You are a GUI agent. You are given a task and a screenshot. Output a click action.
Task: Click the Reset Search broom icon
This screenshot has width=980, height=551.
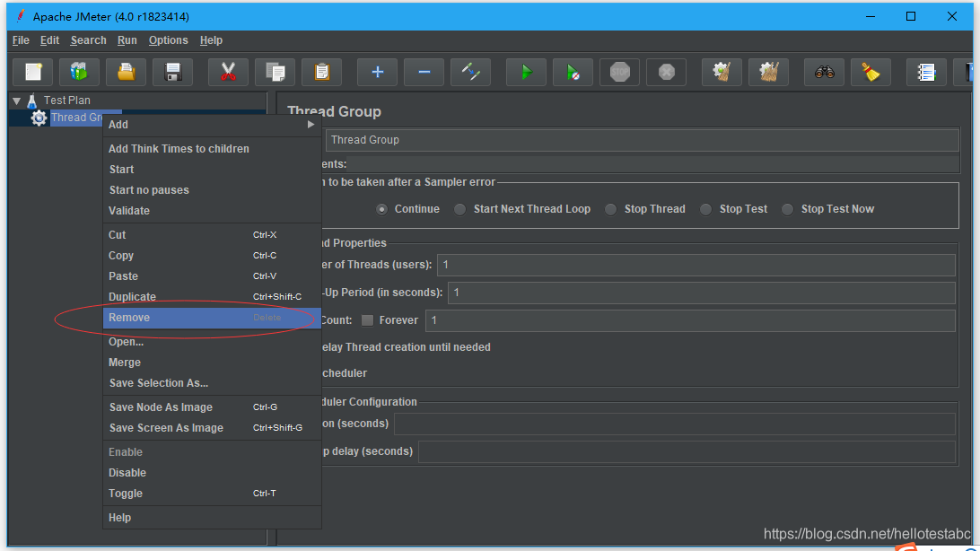point(871,73)
